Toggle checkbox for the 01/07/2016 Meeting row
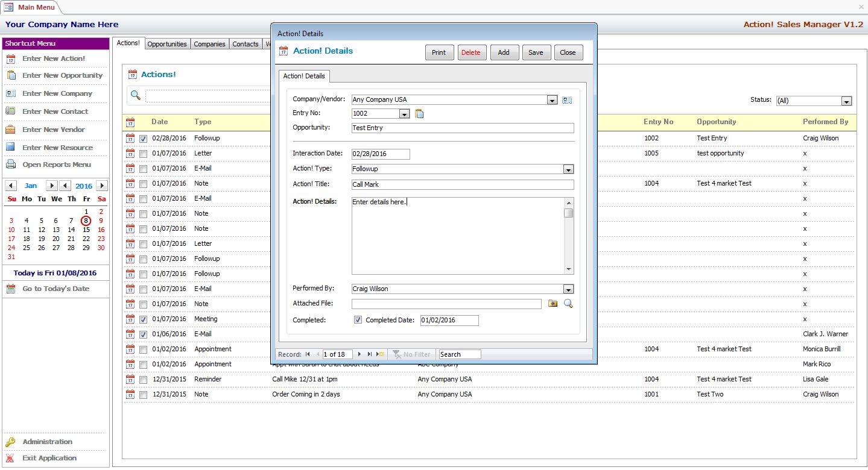 [143, 319]
